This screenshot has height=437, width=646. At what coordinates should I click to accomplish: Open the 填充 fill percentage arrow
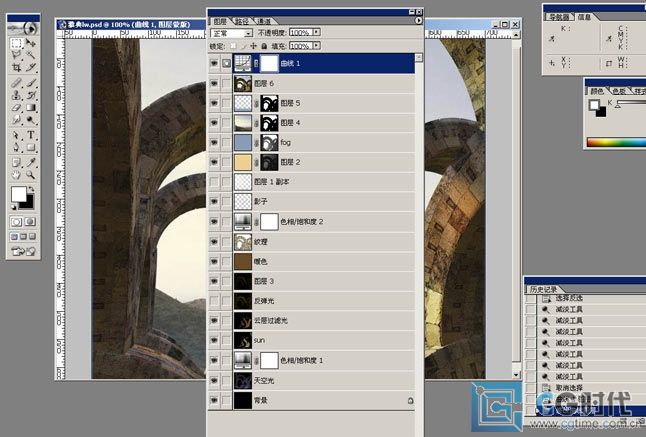[x=316, y=45]
